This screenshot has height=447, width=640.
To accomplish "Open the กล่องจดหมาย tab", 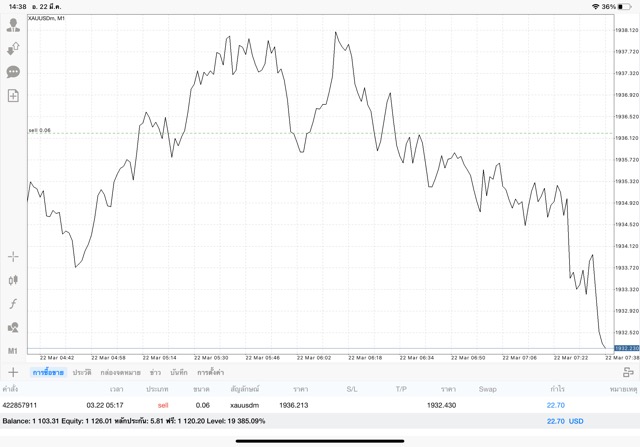I will pyautogui.click(x=120, y=372).
